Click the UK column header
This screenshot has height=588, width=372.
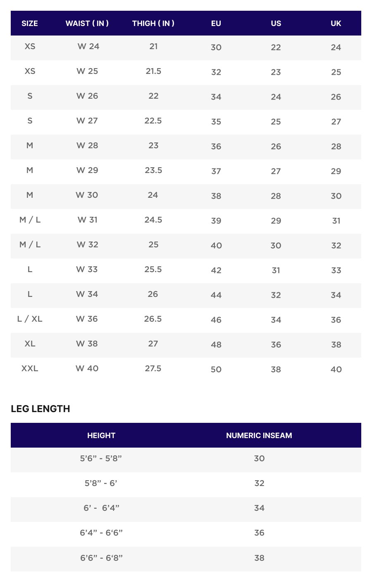(x=336, y=24)
